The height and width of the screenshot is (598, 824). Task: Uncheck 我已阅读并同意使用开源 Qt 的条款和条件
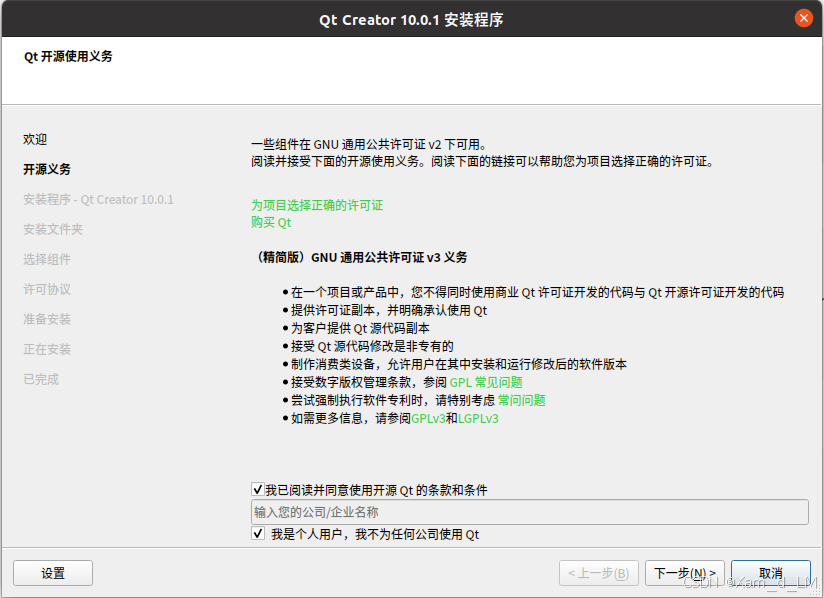[x=258, y=490]
